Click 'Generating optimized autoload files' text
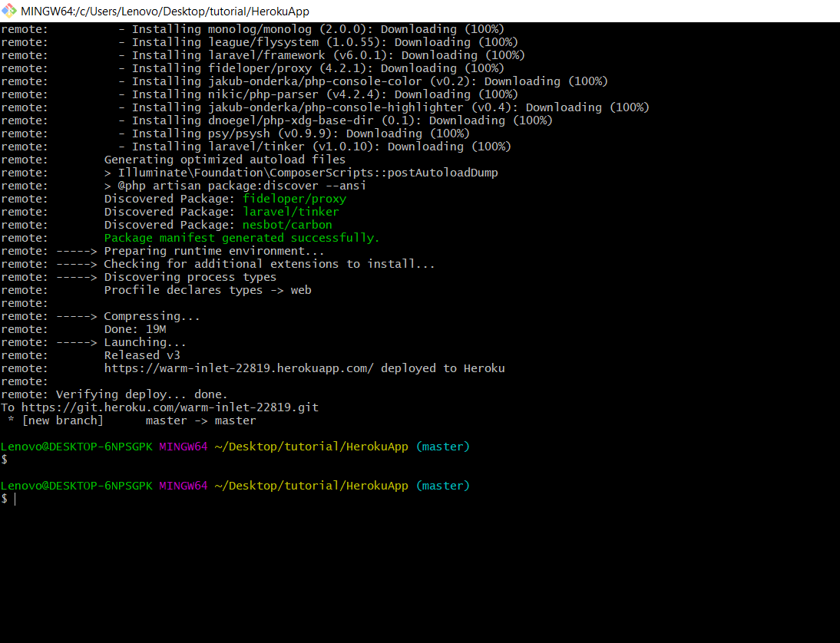Image resolution: width=840 pixels, height=643 pixels. coord(224,160)
